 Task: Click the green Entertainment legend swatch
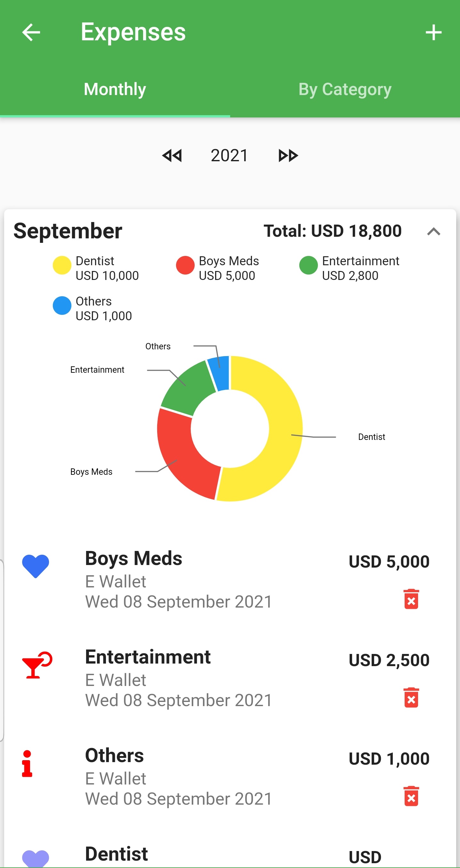point(308,265)
